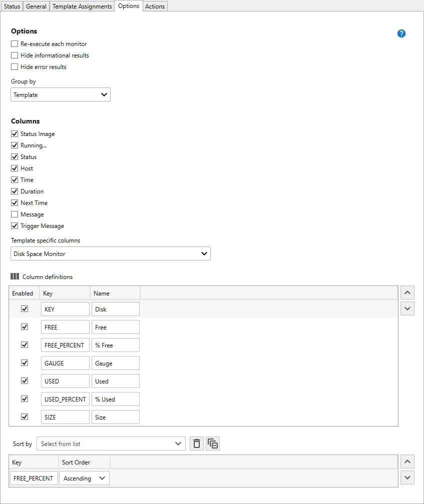Click the trash icon beside Sort by

(x=197, y=443)
